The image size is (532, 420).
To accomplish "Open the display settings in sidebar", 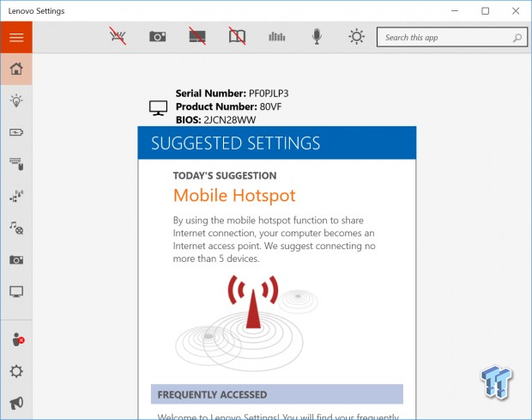I will (x=16, y=292).
